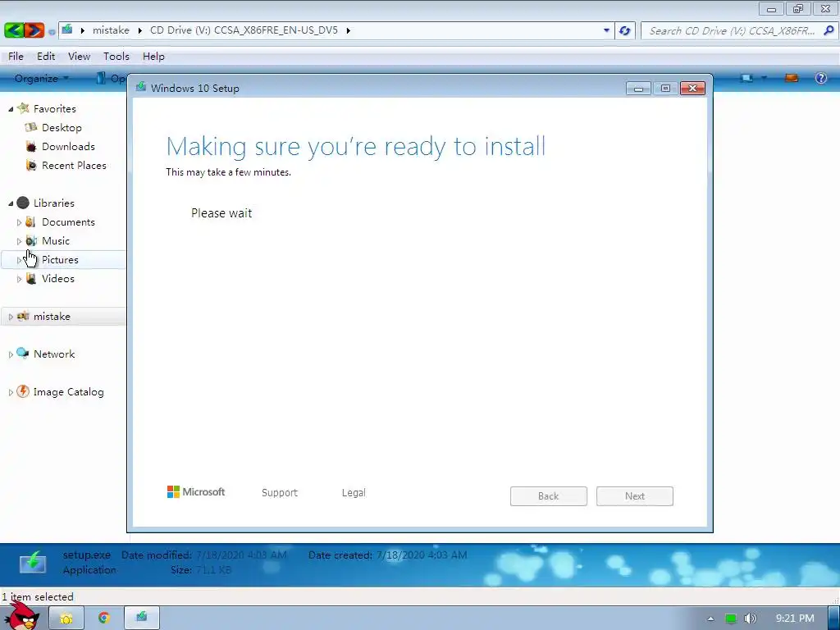Click the mistake computer icon in sidebar
This screenshot has height=630, width=840.
click(x=22, y=316)
